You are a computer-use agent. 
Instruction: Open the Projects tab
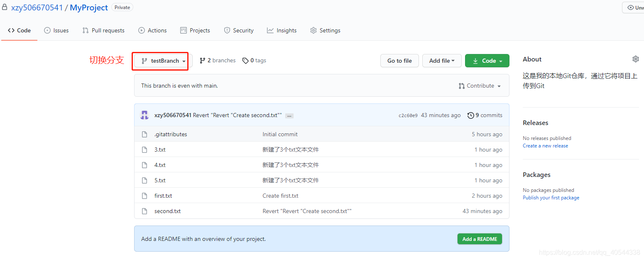[195, 30]
